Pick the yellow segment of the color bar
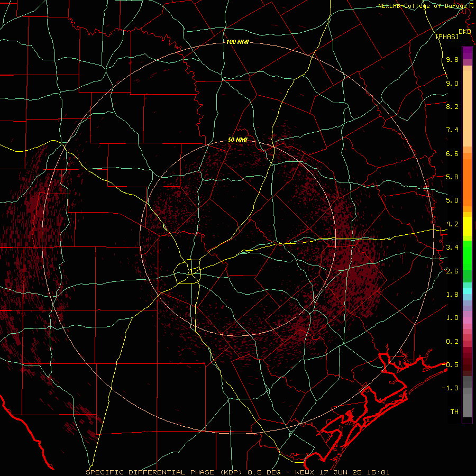Screen dimensions: 476x476 tap(467, 226)
